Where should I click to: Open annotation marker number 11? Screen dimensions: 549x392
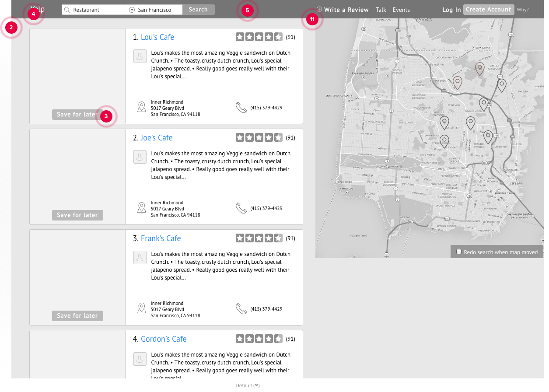(x=312, y=19)
